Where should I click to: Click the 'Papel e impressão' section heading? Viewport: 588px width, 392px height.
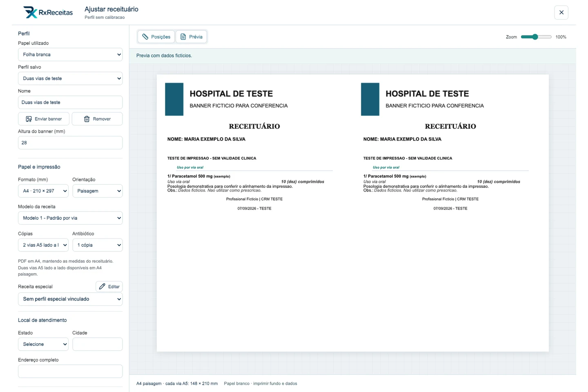(39, 167)
